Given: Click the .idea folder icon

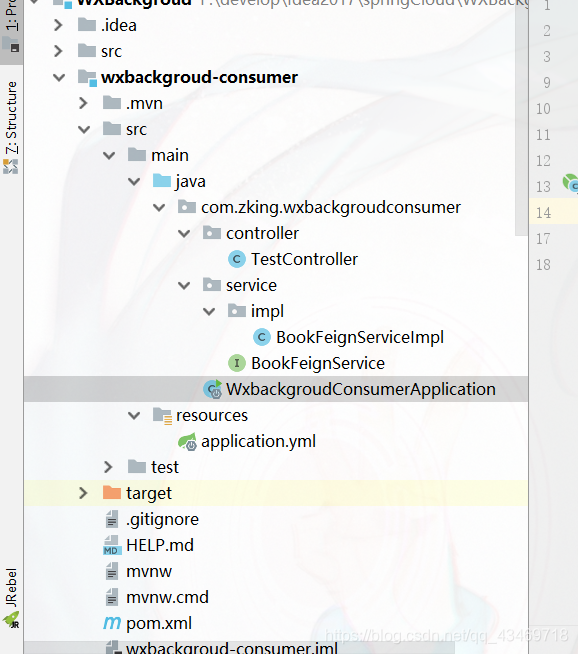Looking at the screenshot, I should pos(87,25).
